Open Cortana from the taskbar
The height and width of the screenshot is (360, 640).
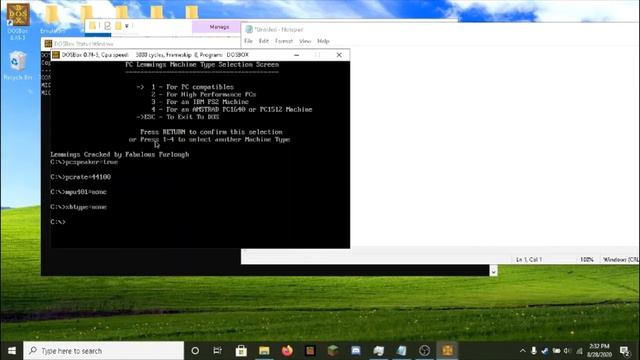point(195,351)
